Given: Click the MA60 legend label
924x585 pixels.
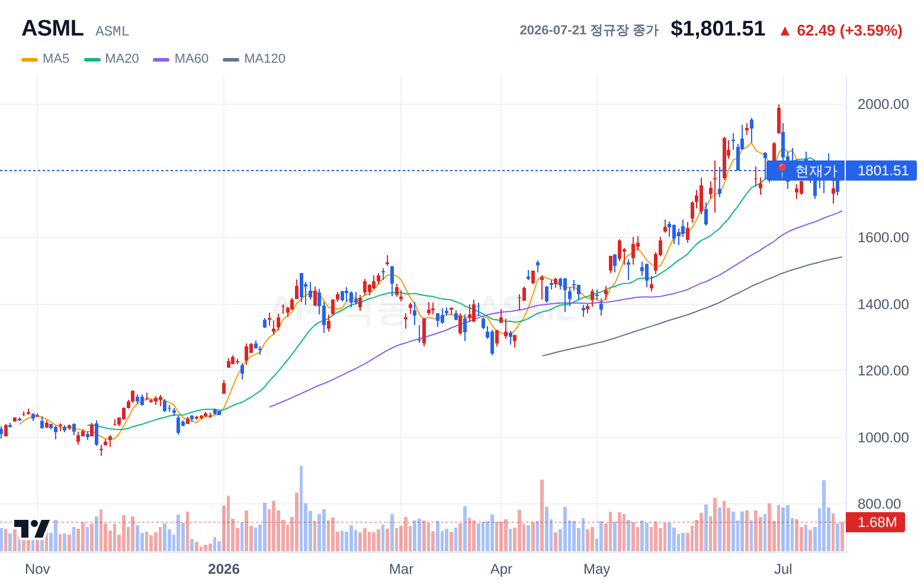Looking at the screenshot, I should pos(191,59).
